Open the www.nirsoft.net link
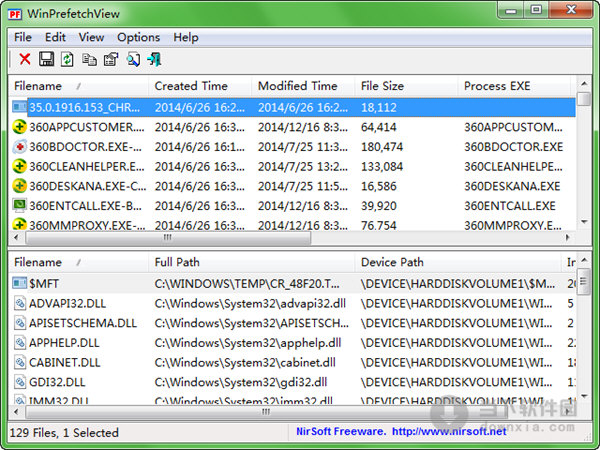 pyautogui.click(x=449, y=432)
